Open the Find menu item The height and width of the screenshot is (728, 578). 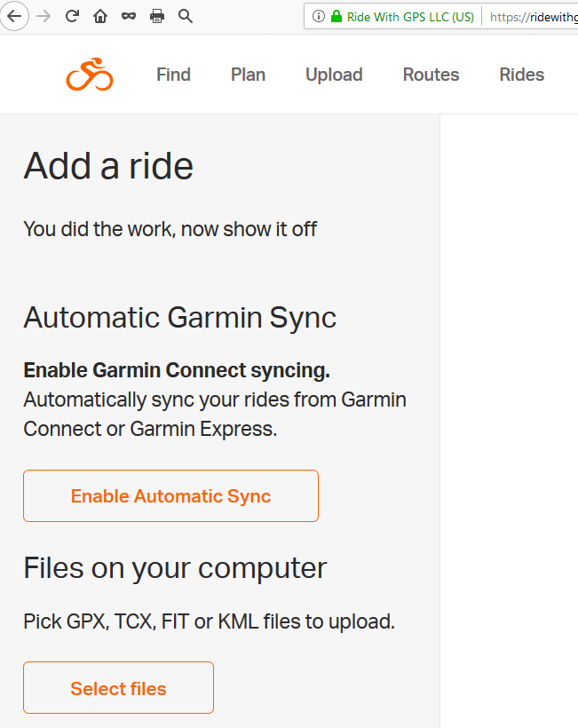(173, 75)
